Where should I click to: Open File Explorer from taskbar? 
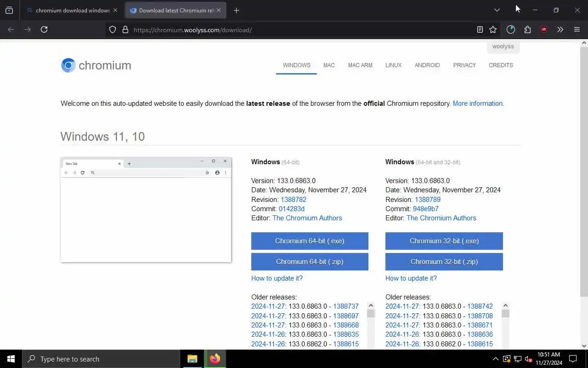coord(192,359)
